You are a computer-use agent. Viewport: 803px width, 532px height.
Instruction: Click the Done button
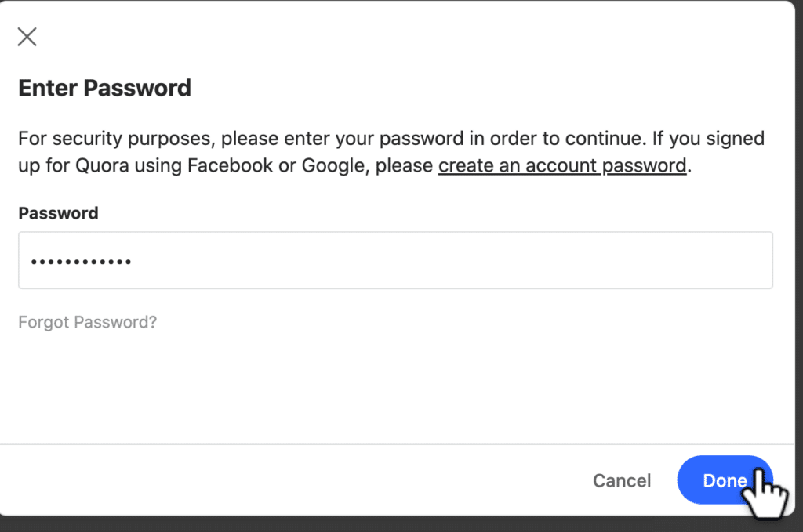click(725, 480)
